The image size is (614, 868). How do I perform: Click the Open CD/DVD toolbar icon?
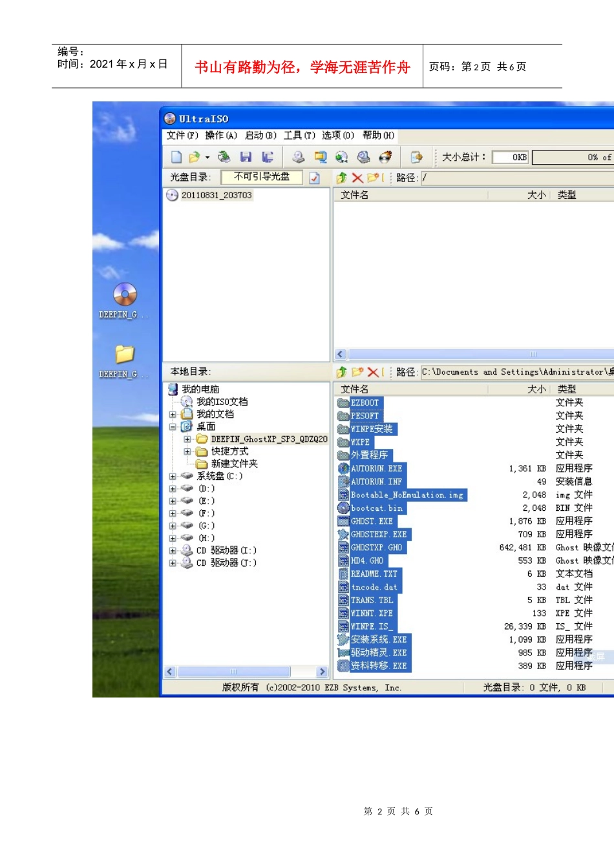click(224, 157)
